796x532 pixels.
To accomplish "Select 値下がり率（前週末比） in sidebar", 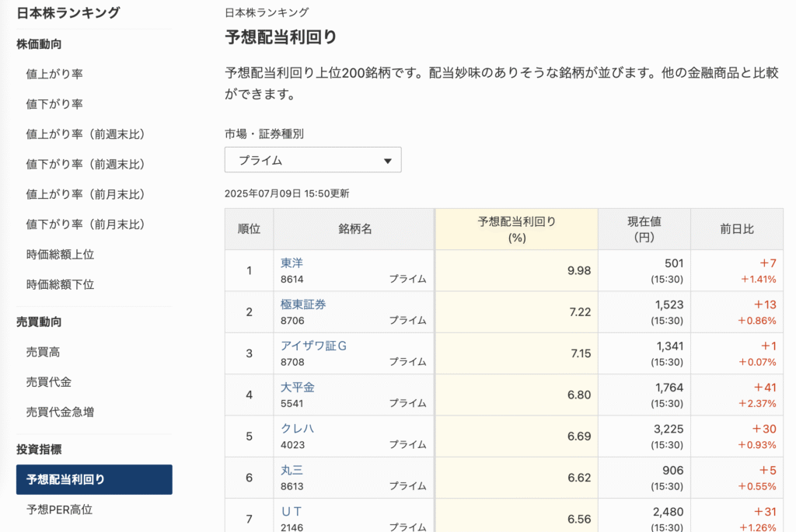I will (x=86, y=165).
